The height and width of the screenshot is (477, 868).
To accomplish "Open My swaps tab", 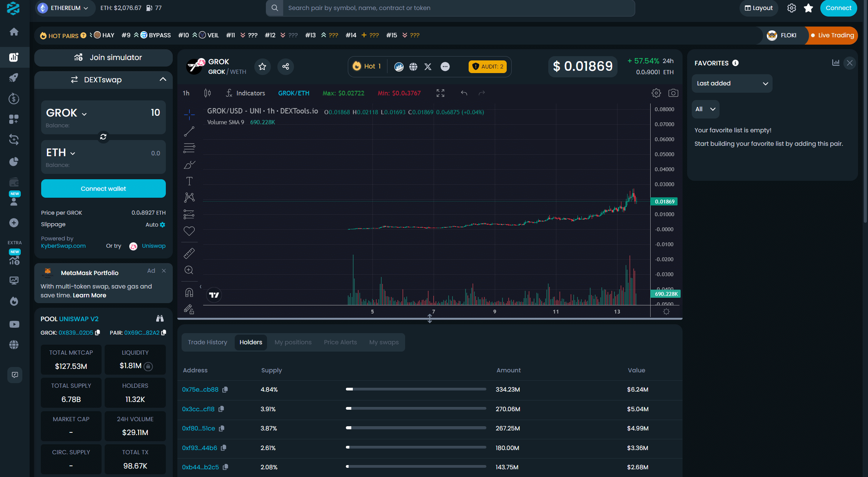I will (384, 342).
